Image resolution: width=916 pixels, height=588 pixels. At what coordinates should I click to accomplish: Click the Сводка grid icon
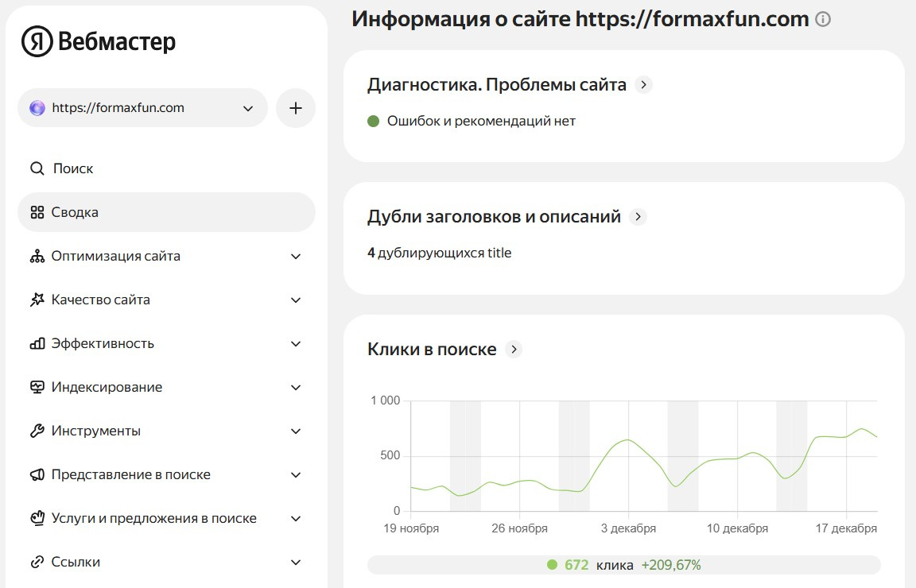coord(37,212)
